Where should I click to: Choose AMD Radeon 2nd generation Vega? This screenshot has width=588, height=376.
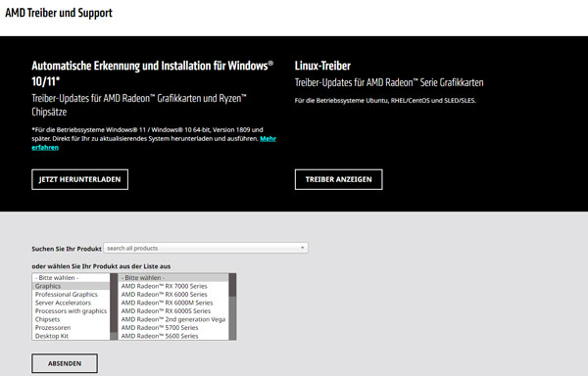(x=173, y=319)
